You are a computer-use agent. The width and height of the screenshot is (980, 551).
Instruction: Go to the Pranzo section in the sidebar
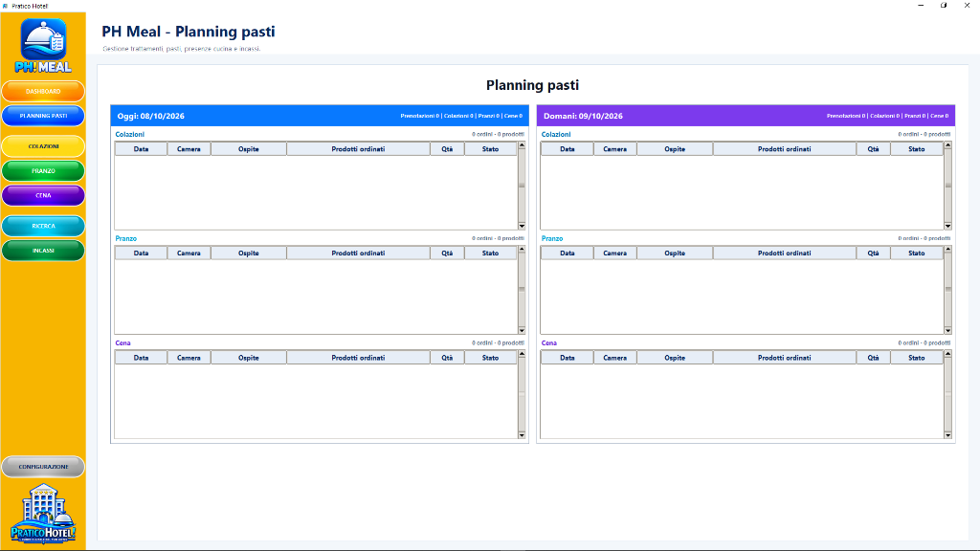click(43, 170)
